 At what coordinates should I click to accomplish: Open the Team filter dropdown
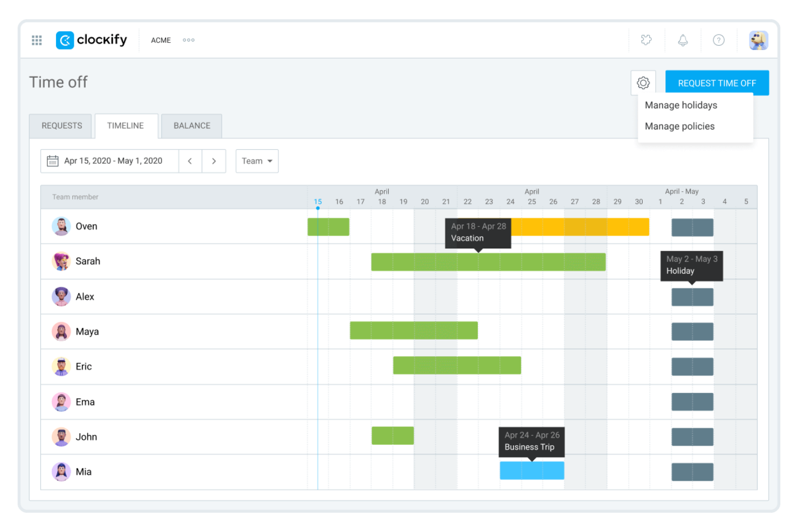(257, 161)
